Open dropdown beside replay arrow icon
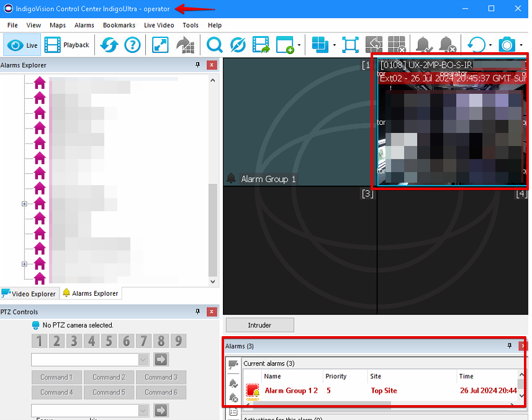 click(490, 45)
